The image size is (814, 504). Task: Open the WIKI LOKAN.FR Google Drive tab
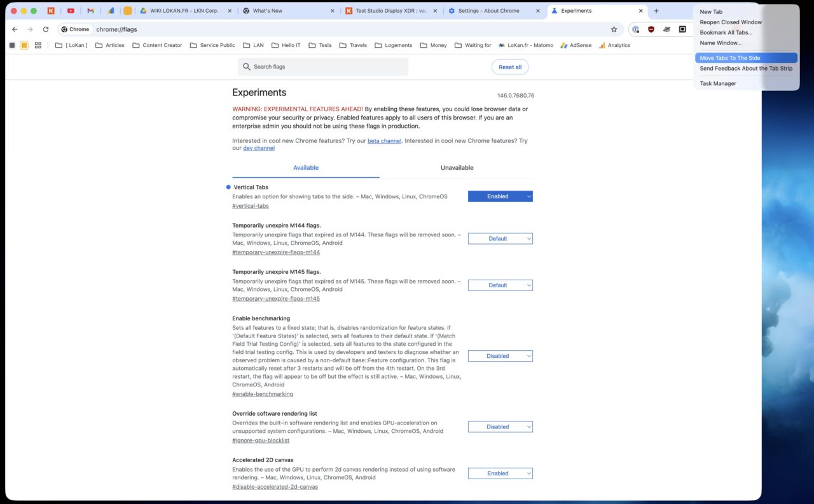(184, 10)
